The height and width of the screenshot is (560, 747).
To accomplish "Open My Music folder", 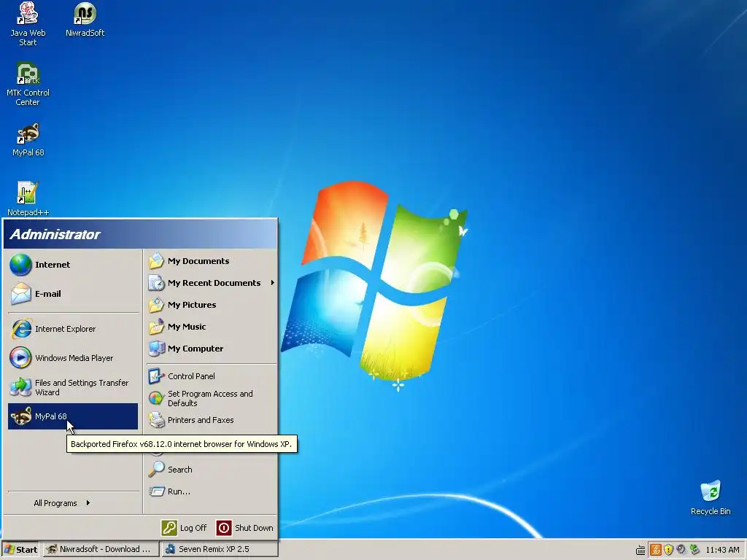I will pyautogui.click(x=212, y=327).
